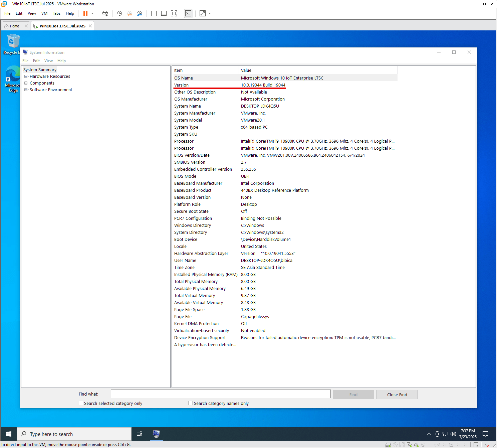
Task: Open VMware Tabs menu
Action: (x=57, y=13)
